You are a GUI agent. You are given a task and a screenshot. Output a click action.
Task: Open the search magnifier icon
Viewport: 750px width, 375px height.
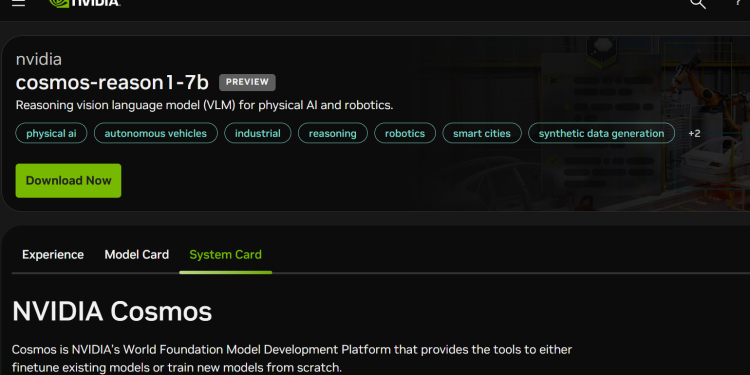tap(698, 3)
